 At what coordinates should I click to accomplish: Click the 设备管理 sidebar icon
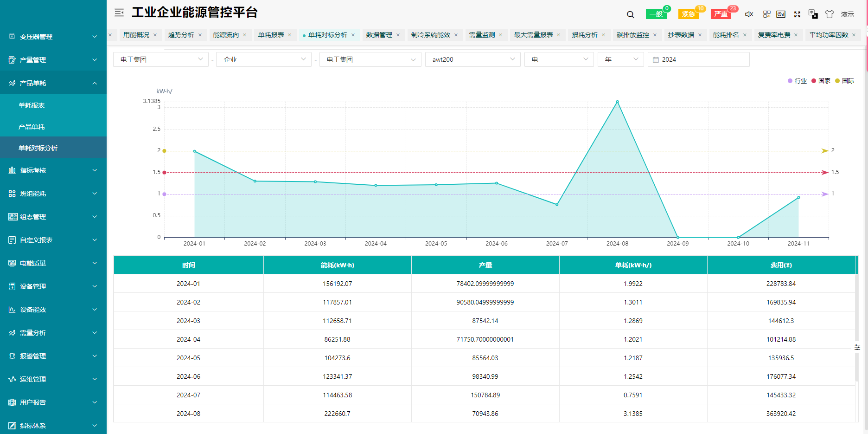(x=12, y=286)
